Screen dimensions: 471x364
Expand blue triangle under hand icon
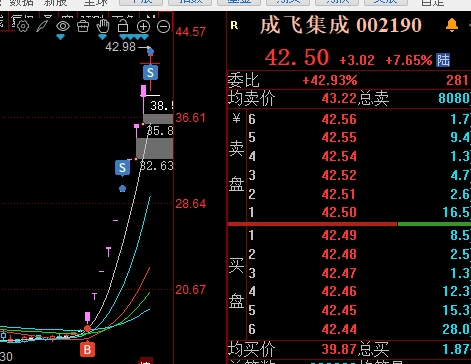[x=103, y=37]
